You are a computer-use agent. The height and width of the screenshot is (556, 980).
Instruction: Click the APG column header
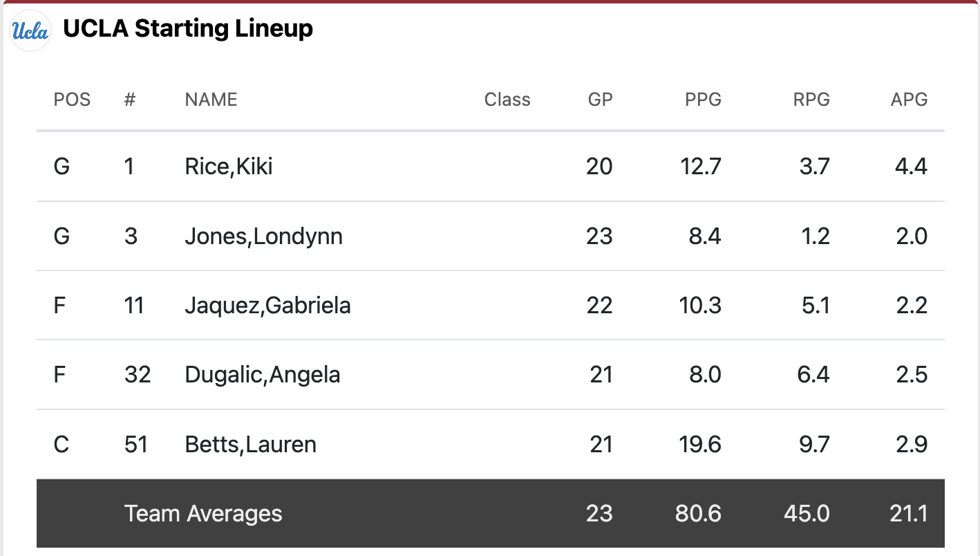(909, 100)
